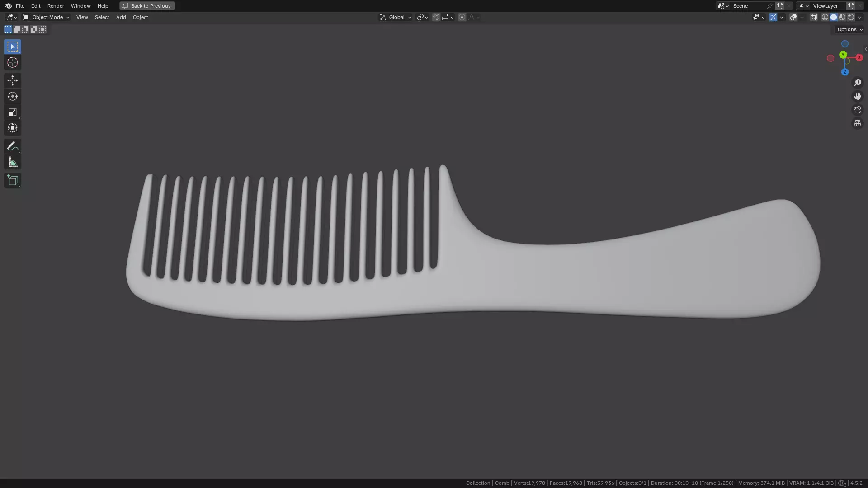Click the Blender logo icon
This screenshot has height=488, width=868.
pos(8,6)
